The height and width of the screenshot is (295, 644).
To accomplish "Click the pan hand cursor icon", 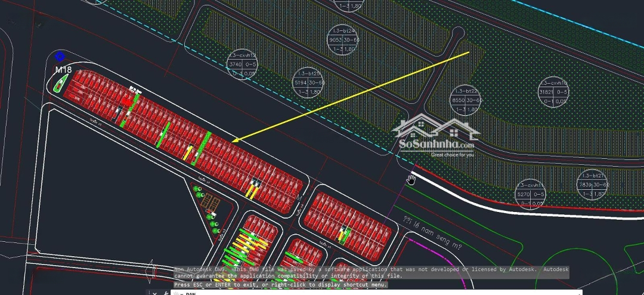I will [411, 179].
